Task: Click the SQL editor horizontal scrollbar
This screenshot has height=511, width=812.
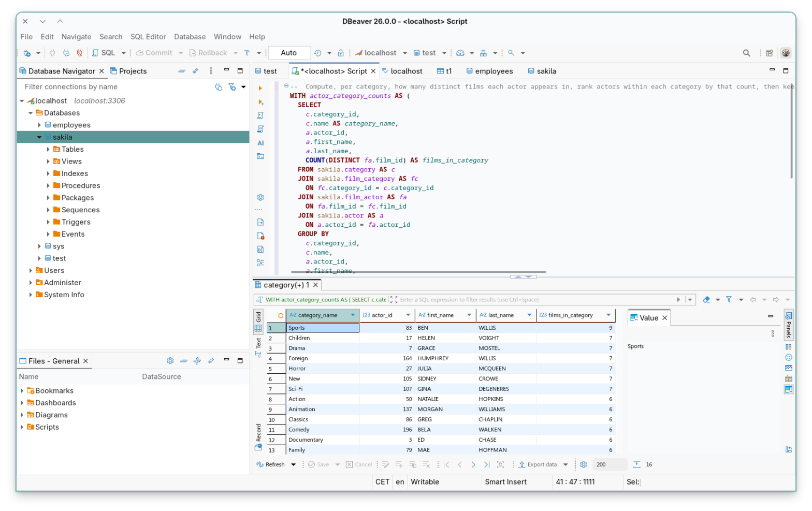Action: [418, 272]
